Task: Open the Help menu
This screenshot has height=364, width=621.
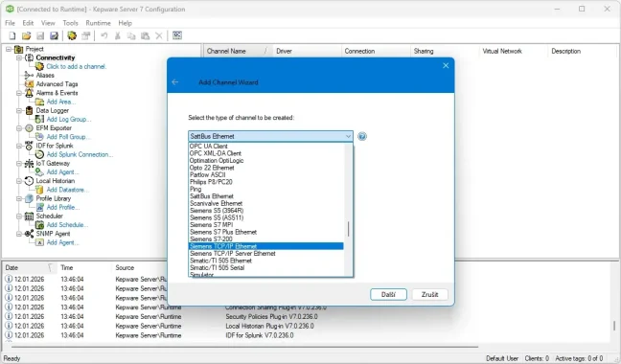Action: (x=125, y=23)
